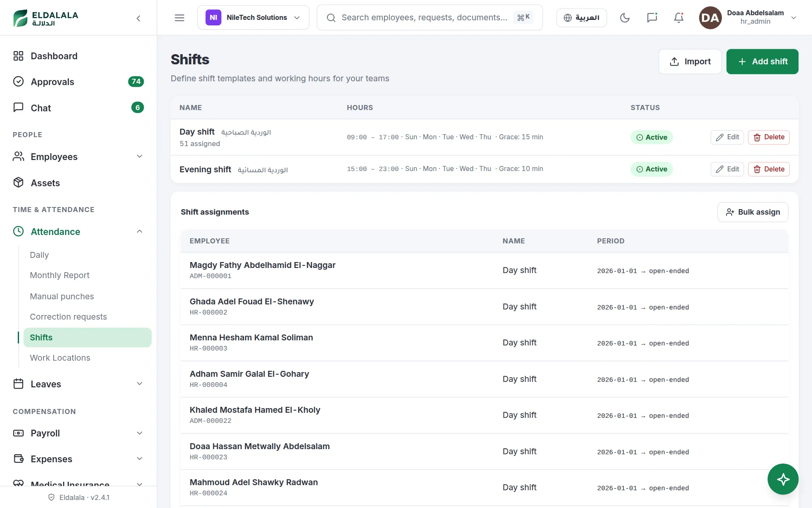
Task: Click the Import button
Action: pyautogui.click(x=690, y=61)
